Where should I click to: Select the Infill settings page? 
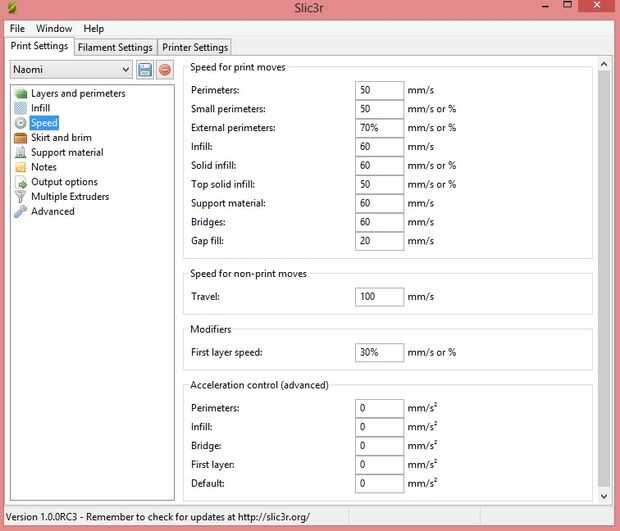pos(40,108)
